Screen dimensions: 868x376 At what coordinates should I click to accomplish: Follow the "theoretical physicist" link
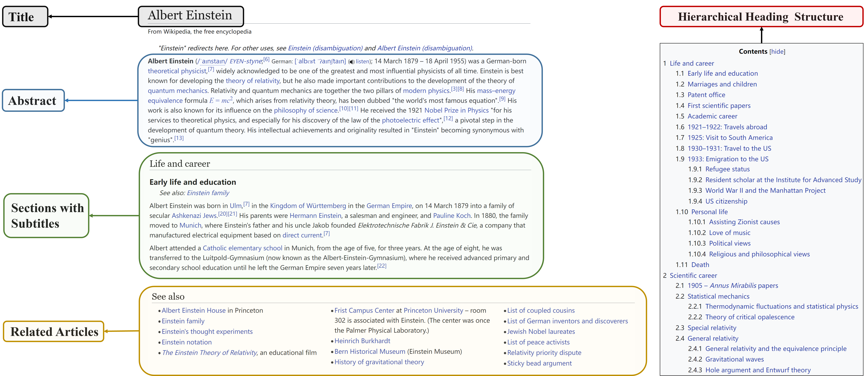[x=177, y=71]
